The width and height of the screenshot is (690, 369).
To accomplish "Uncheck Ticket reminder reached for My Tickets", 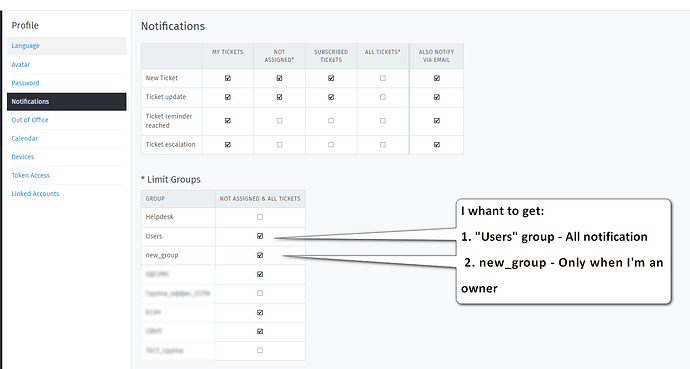I will coord(228,121).
